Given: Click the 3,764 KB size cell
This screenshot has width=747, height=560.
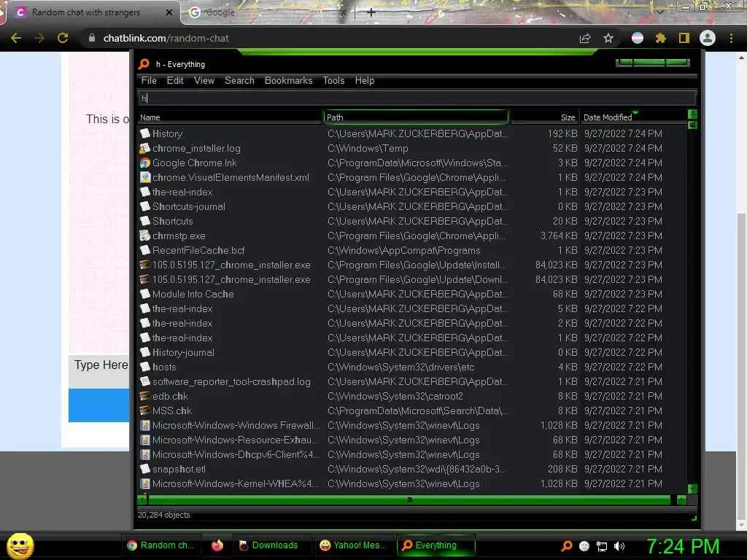Looking at the screenshot, I should [x=558, y=236].
